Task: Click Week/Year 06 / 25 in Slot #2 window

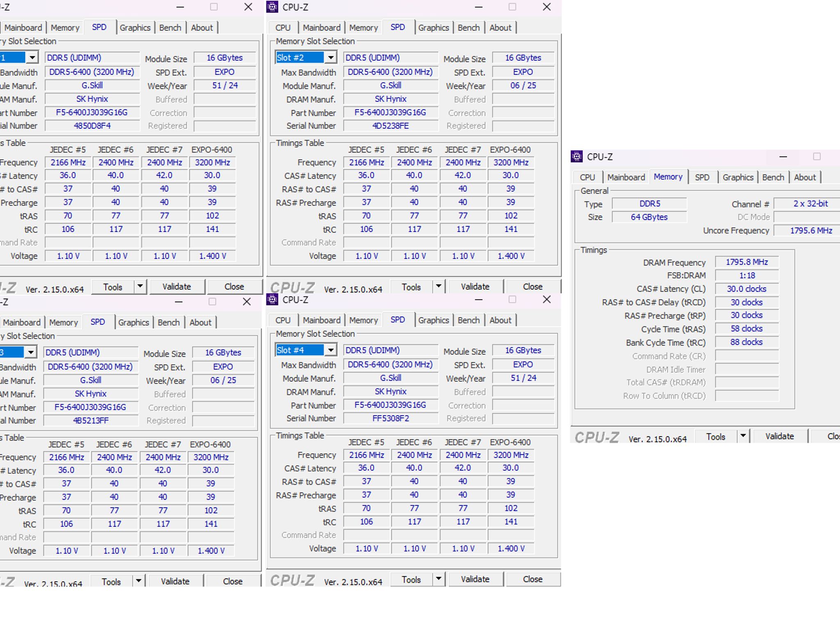Action: click(523, 85)
